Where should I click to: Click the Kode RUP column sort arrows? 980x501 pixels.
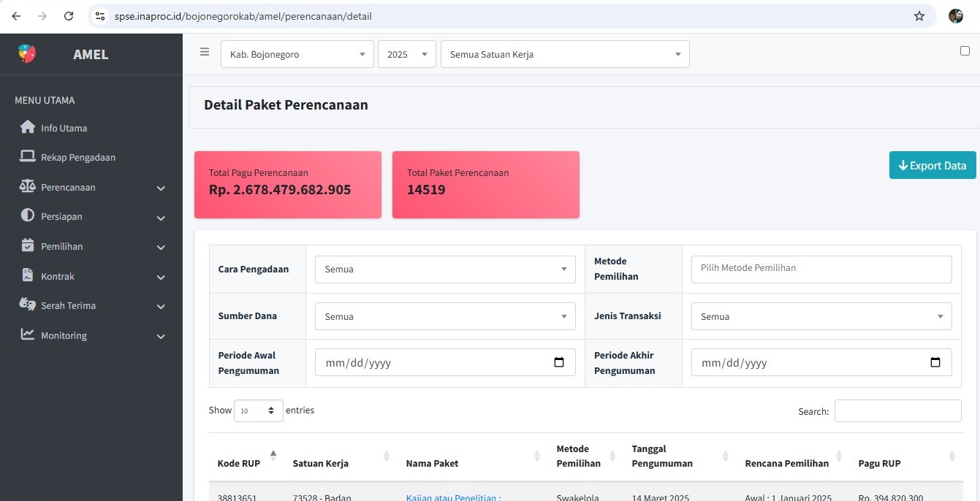click(x=273, y=456)
